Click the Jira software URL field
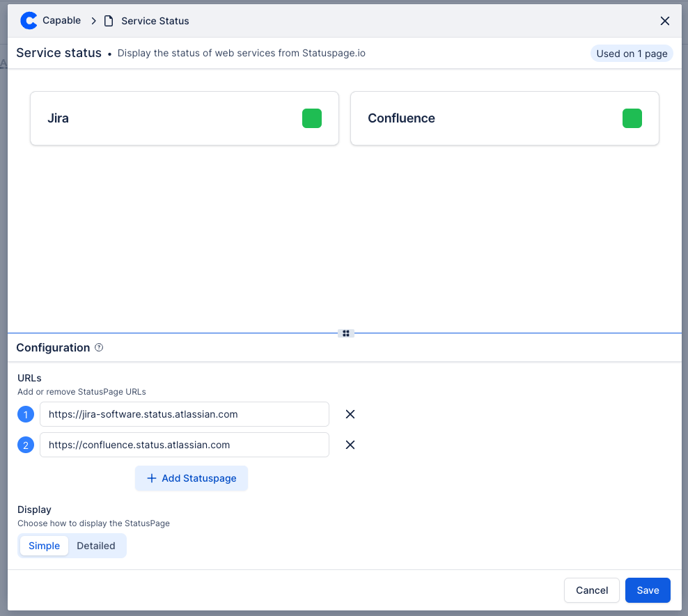This screenshot has height=616, width=688. pyautogui.click(x=184, y=414)
